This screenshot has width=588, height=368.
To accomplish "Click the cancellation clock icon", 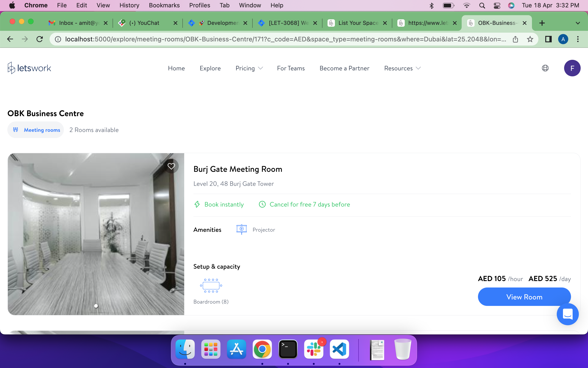I will coord(262,204).
